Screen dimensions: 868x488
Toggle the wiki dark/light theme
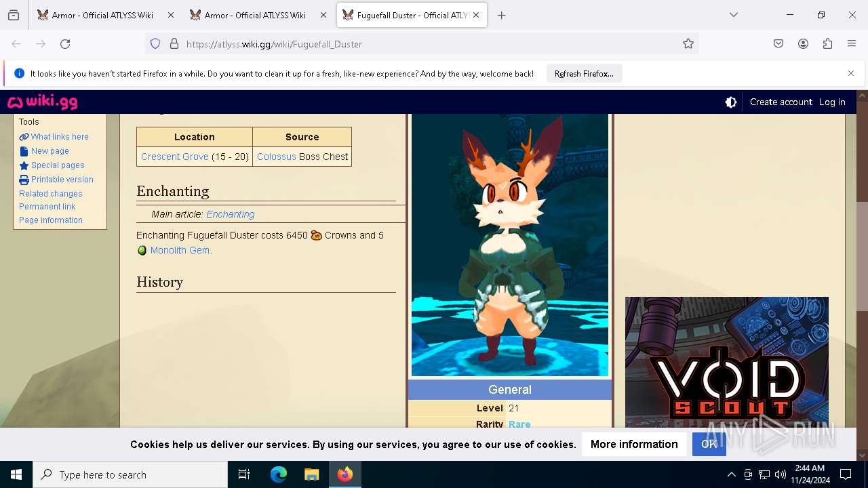coord(731,102)
